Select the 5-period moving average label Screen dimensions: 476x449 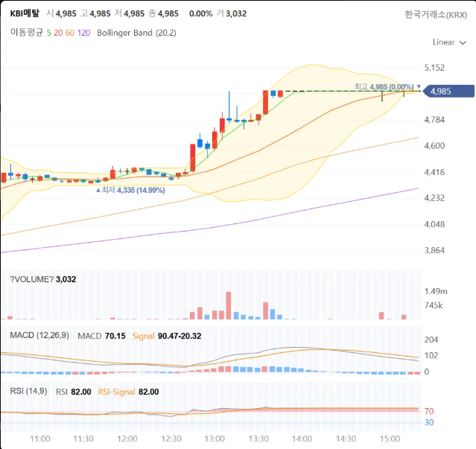48,33
